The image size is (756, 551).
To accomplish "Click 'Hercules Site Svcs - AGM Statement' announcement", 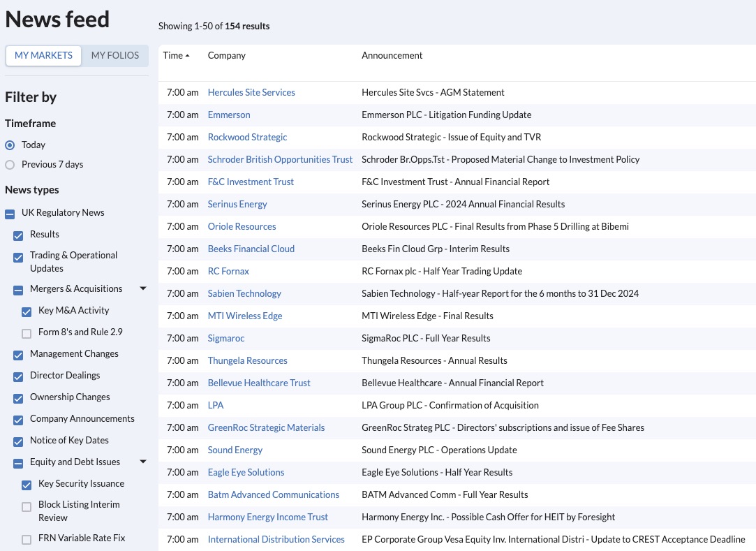I will point(433,93).
